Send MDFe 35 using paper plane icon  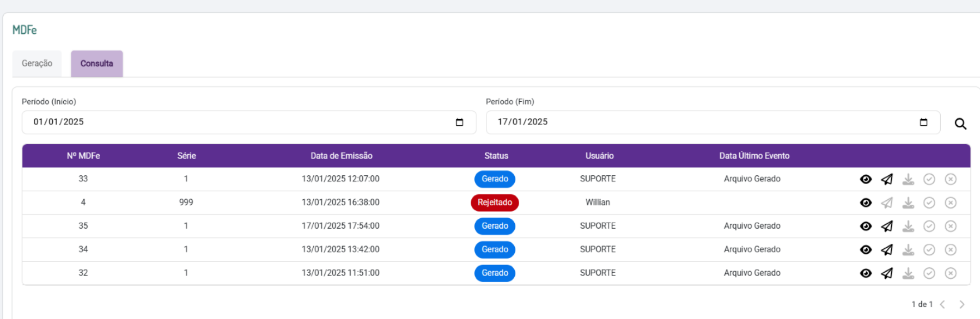(x=887, y=226)
